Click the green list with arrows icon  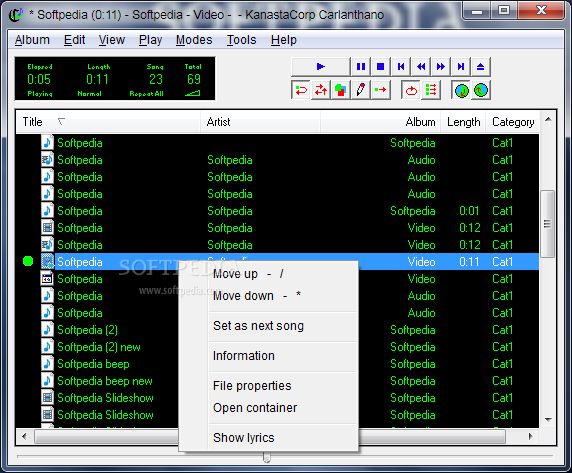(431, 90)
